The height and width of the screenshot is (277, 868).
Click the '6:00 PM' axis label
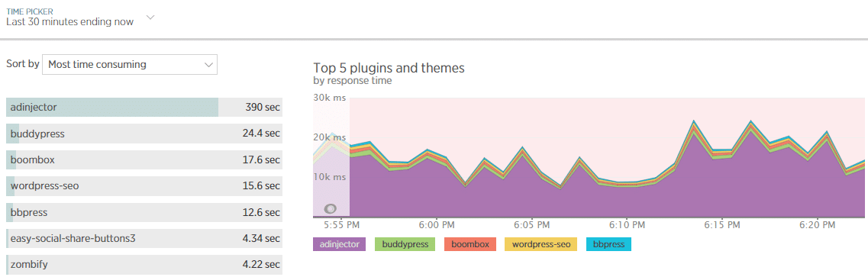tap(437, 225)
